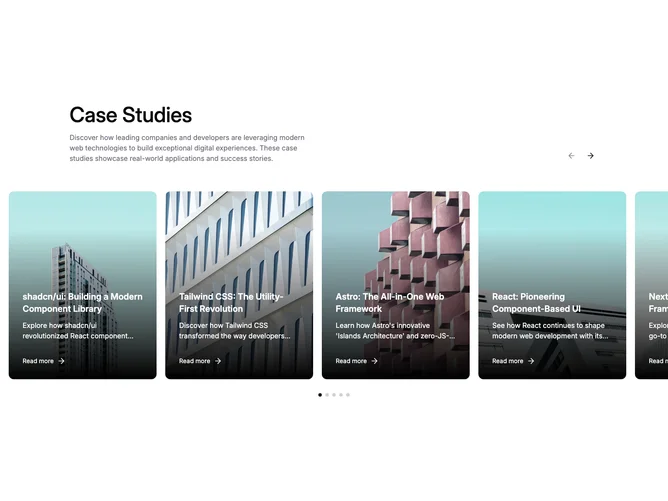Click arrow icon on Tailwind CSS card
This screenshot has width=668, height=501.
(218, 361)
